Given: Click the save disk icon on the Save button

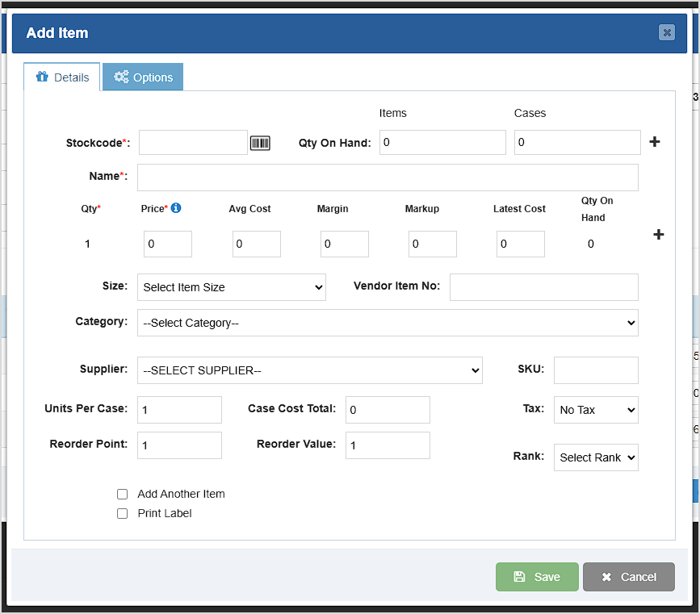Looking at the screenshot, I should (x=518, y=576).
